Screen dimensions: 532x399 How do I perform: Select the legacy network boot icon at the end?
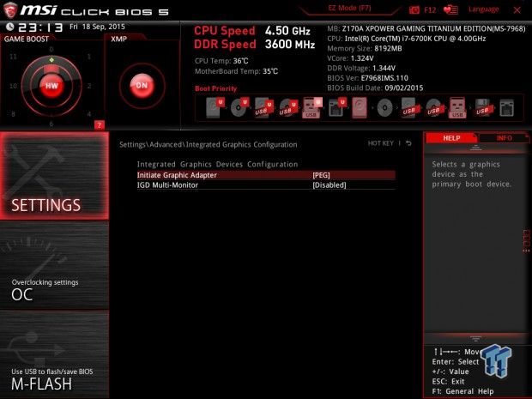506,108
